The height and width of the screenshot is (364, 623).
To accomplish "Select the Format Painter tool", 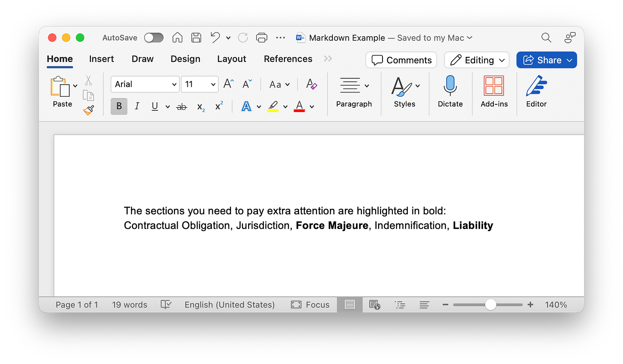I will (x=89, y=110).
